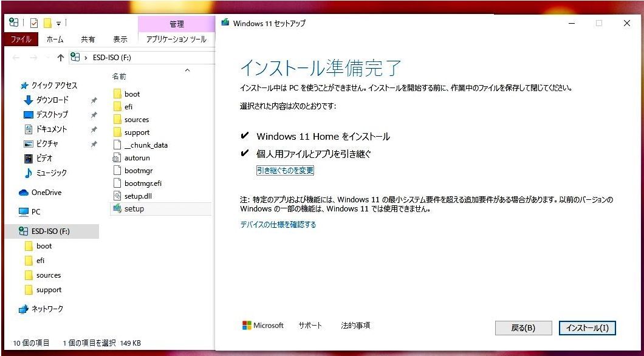Image resolution: width=644 pixels, height=356 pixels.
Task: Go up one folder level
Action: [x=60, y=58]
